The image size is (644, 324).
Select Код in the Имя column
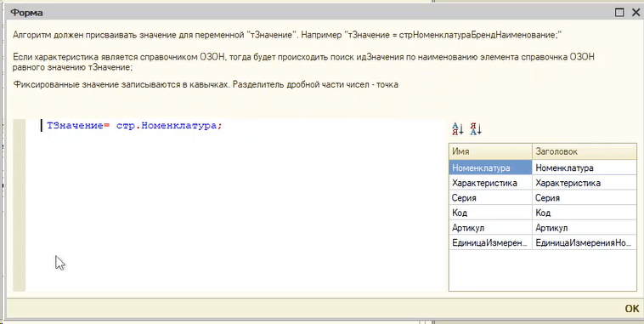(490, 213)
